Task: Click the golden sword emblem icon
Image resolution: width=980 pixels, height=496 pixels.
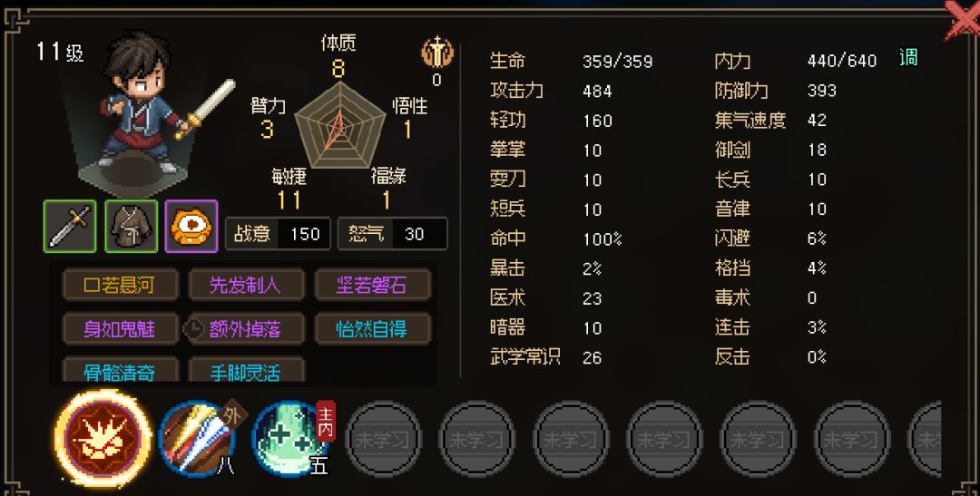Action: tap(436, 53)
